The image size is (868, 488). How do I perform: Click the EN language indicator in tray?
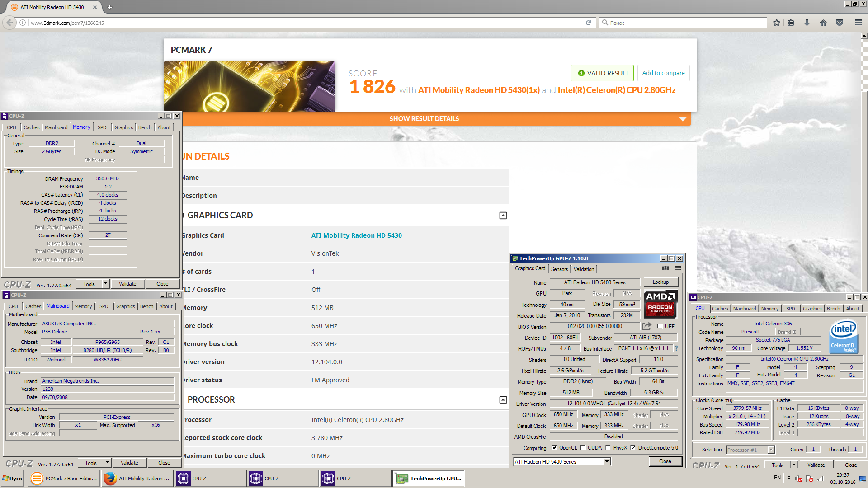(777, 478)
